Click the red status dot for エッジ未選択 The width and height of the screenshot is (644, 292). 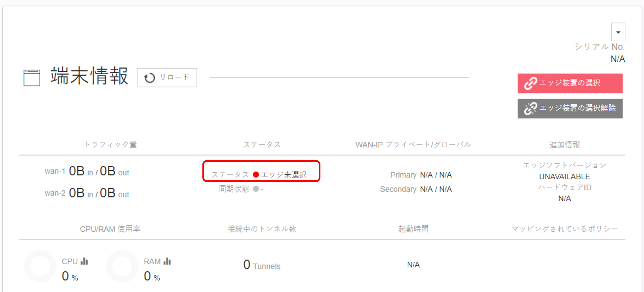point(256,174)
